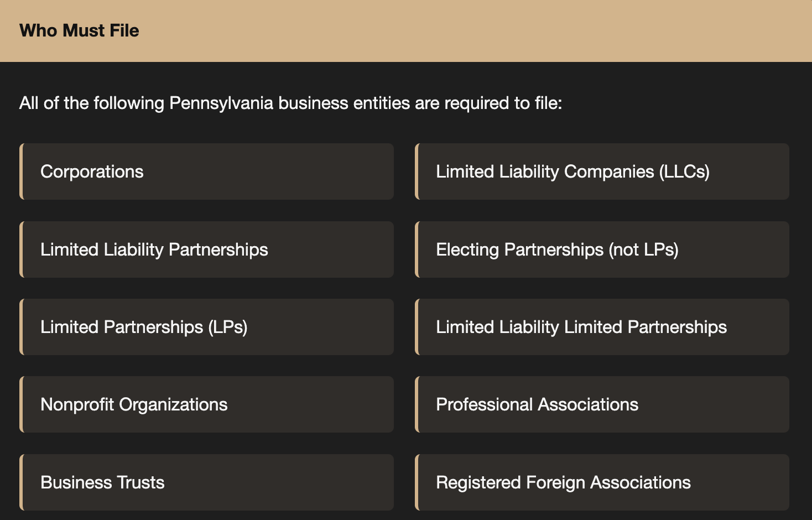Choose the Limited Liability Partnerships card
Screen dimensions: 812x520
[x=207, y=249]
